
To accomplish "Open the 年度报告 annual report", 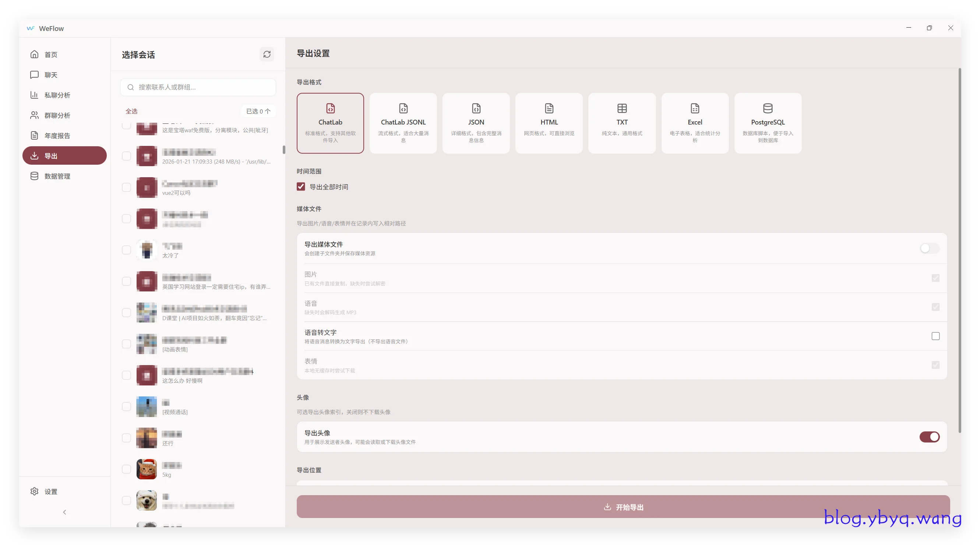I will point(57,136).
